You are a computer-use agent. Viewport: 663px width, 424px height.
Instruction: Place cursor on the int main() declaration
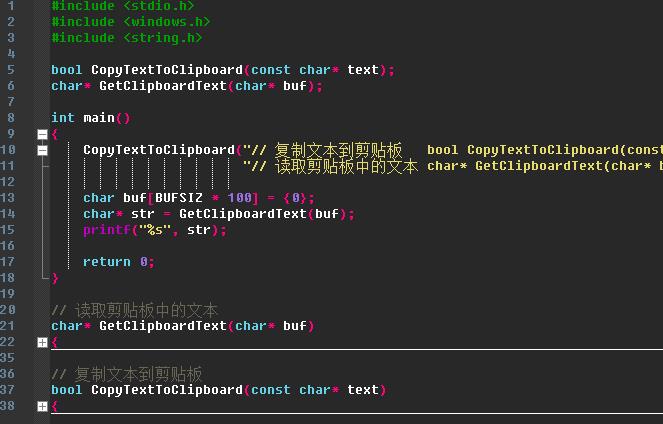[90, 118]
